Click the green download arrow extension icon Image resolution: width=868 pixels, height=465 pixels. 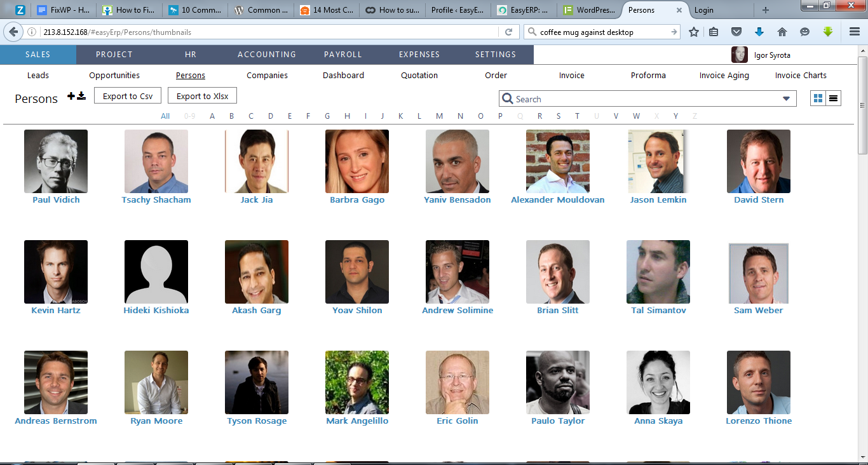click(827, 32)
